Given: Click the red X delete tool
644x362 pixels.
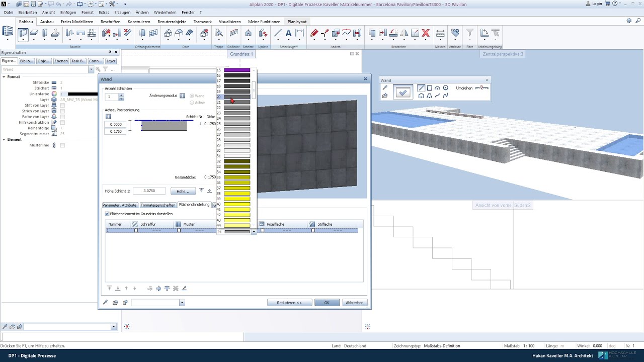Looking at the screenshot, I should coord(426,33).
